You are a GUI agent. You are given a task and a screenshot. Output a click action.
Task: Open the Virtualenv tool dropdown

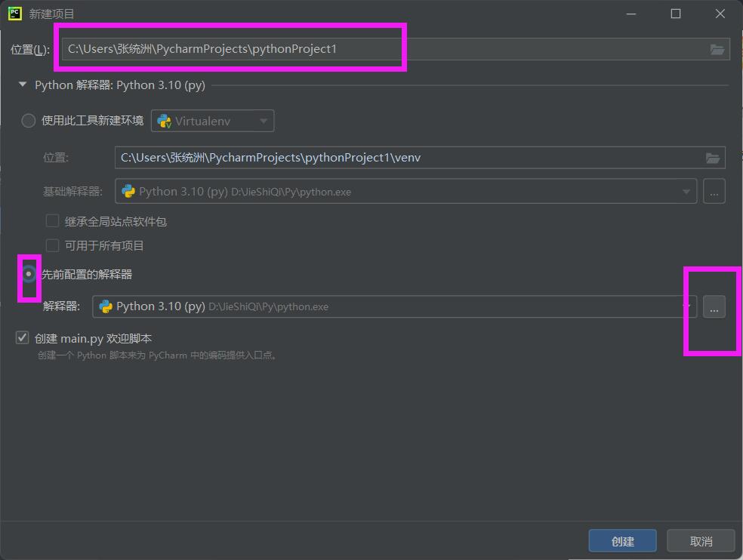pyautogui.click(x=213, y=121)
